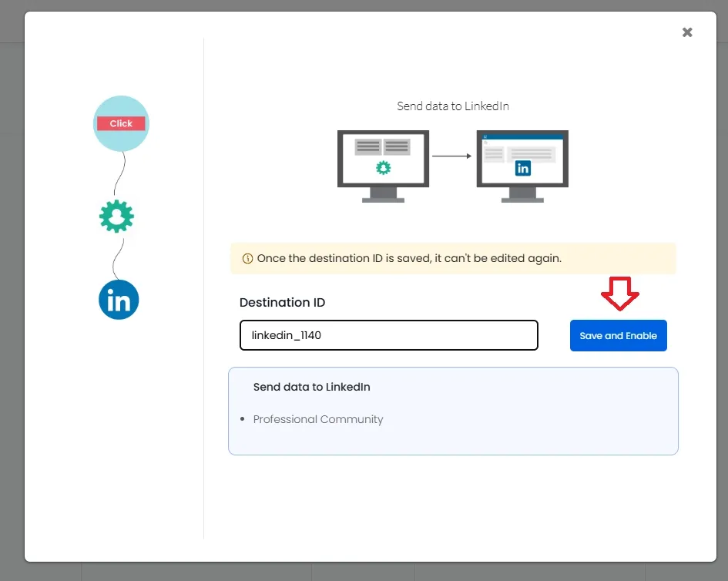Screen dimensions: 728x581
Task: Select the Click trigger circle icon
Action: 121,123
